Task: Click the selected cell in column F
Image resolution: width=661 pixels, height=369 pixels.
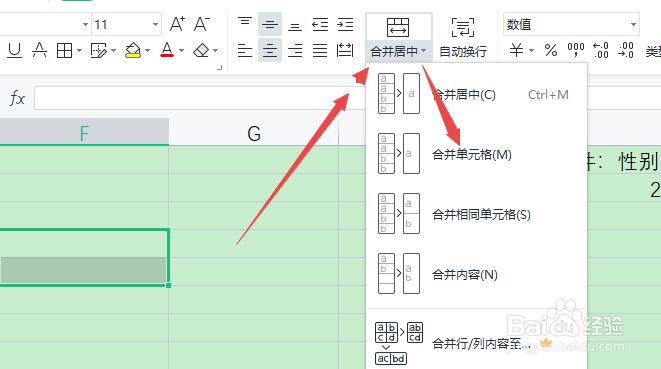Action: pyautogui.click(x=84, y=257)
